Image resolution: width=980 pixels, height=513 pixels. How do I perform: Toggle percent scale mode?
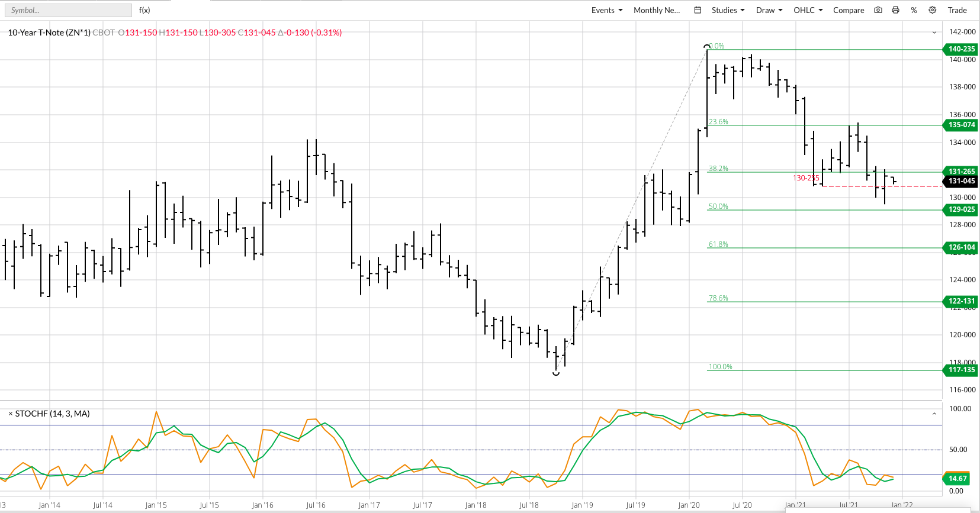(914, 10)
